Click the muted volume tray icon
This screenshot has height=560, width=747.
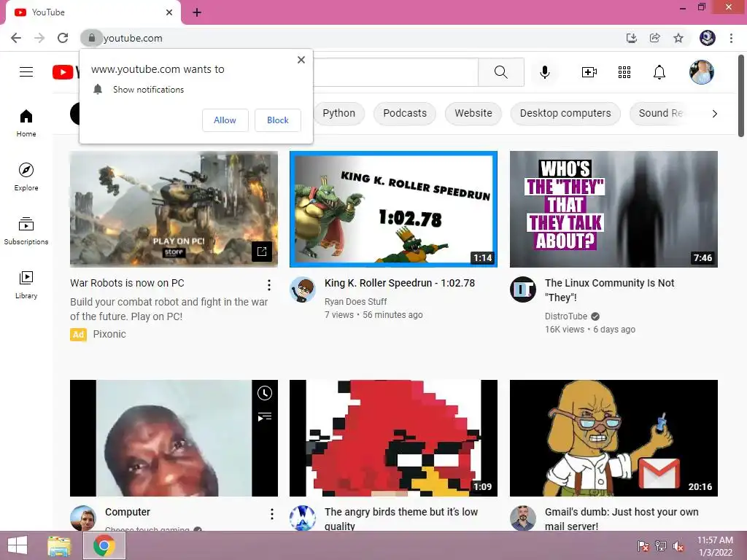click(x=678, y=546)
